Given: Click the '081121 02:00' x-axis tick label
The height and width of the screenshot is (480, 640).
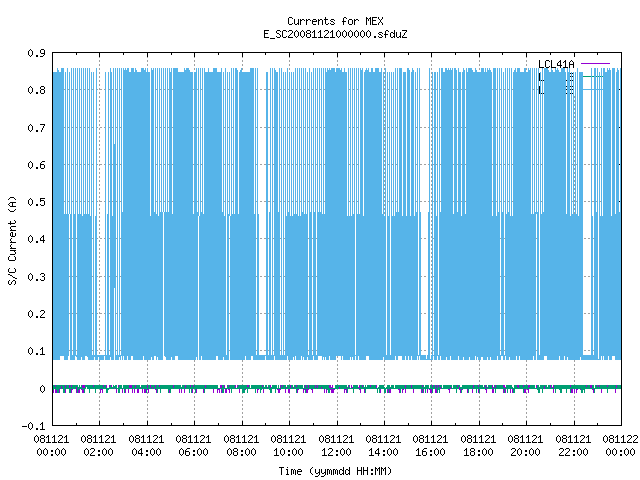Looking at the screenshot, I should coord(98,446).
